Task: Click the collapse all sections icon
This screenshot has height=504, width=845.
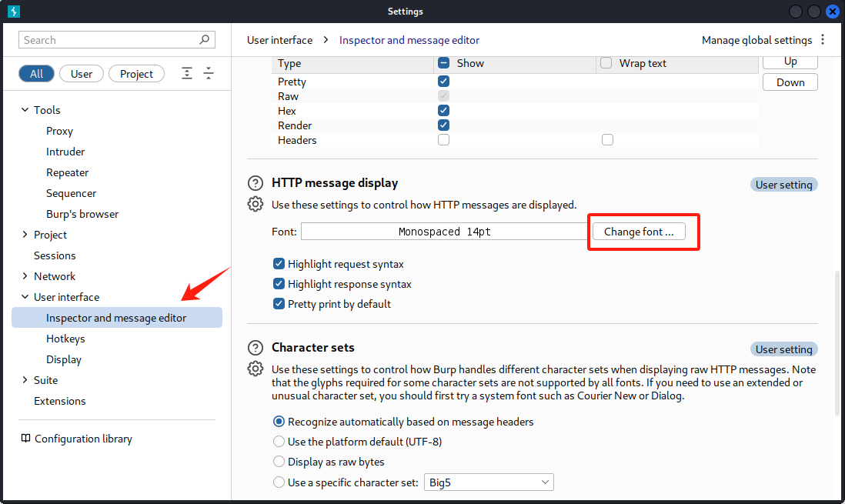Action: 209,73
